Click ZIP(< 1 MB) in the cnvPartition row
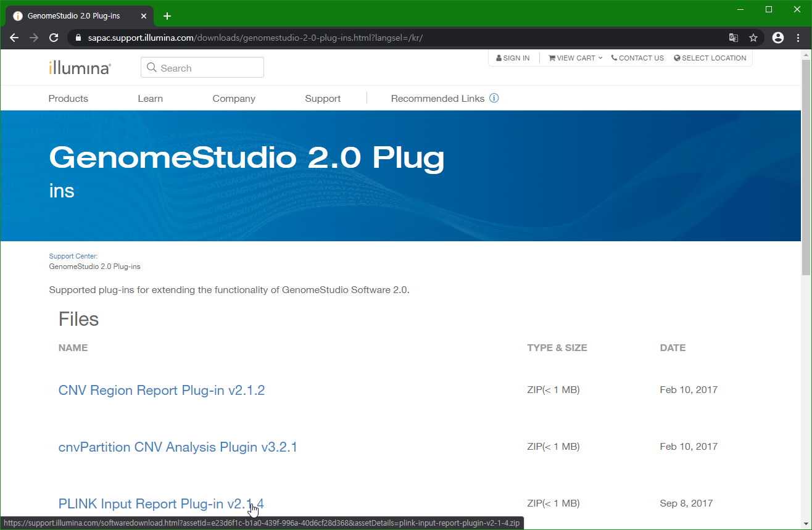Screen dimensions: 812x530 [x=553, y=447]
